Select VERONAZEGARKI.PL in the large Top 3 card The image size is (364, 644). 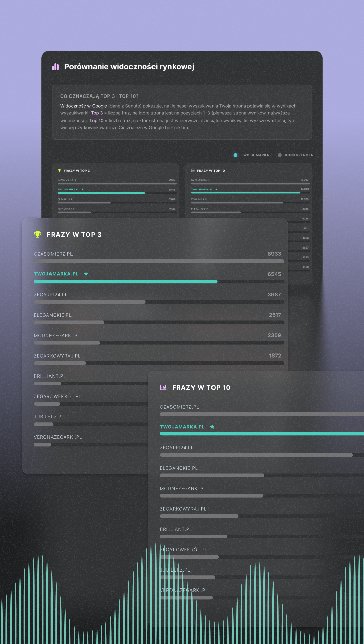(58, 437)
